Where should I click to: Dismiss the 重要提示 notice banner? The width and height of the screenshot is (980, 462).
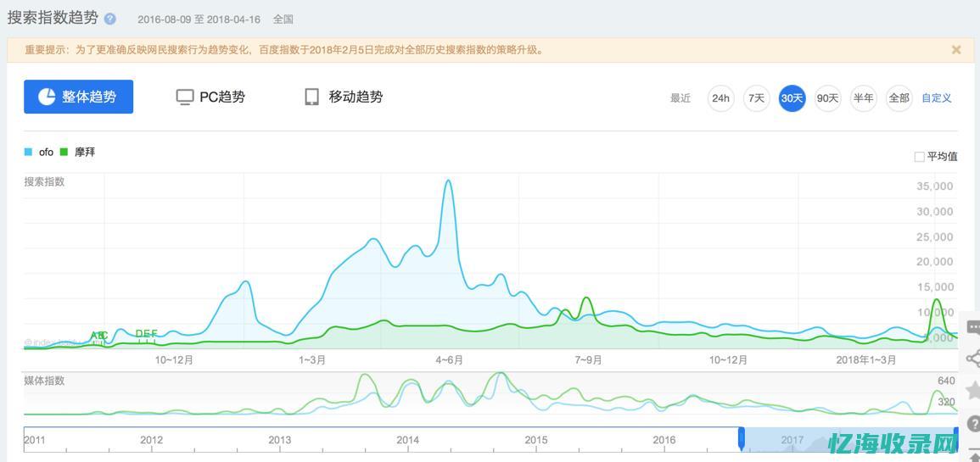[955, 50]
